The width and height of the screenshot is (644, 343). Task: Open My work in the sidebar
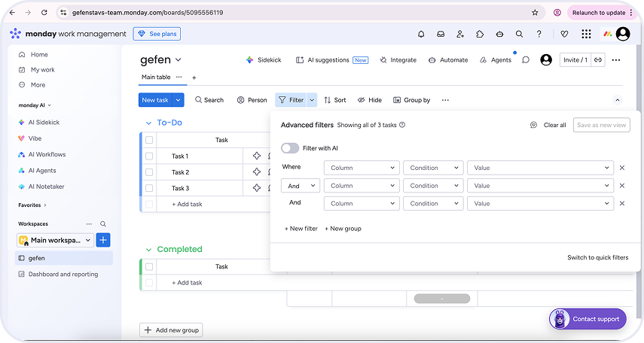(42, 70)
